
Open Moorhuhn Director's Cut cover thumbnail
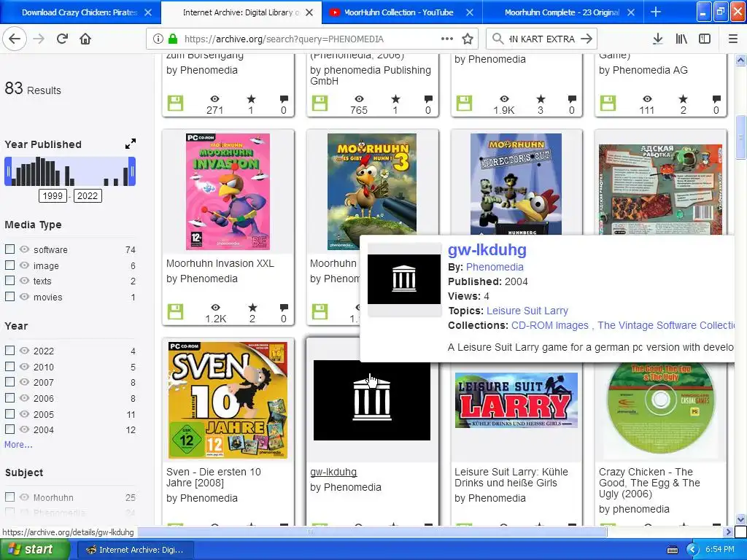point(516,184)
